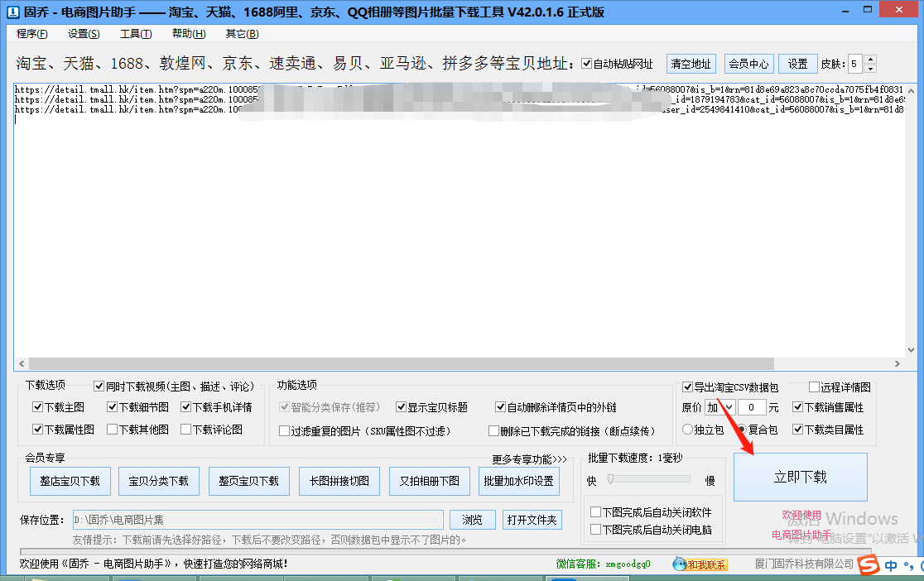
Task: Open the 其它(B) menu
Action: pos(242,34)
